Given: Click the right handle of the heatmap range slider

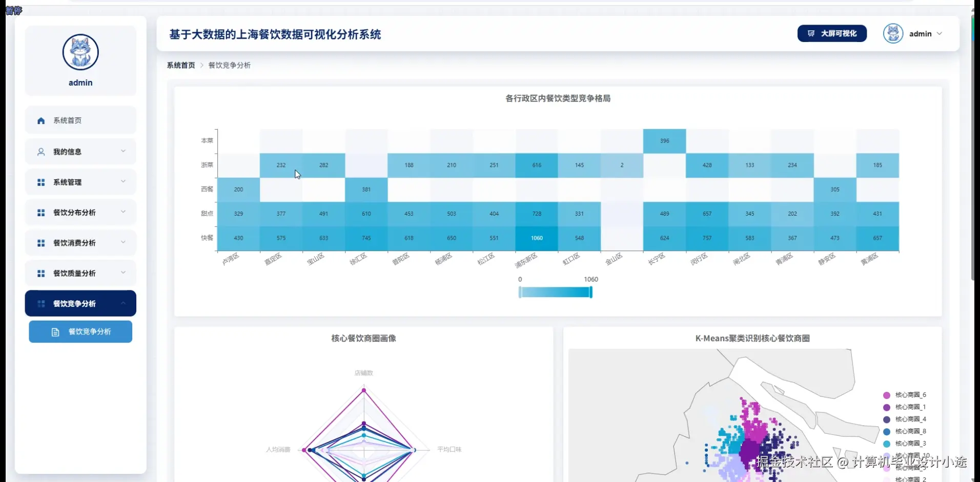Looking at the screenshot, I should pyautogui.click(x=591, y=292).
